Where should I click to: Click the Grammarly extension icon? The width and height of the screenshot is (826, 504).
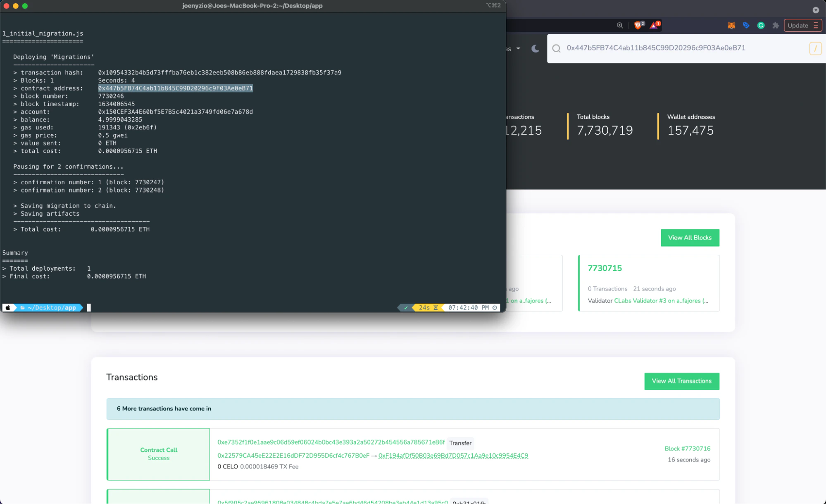pos(761,25)
